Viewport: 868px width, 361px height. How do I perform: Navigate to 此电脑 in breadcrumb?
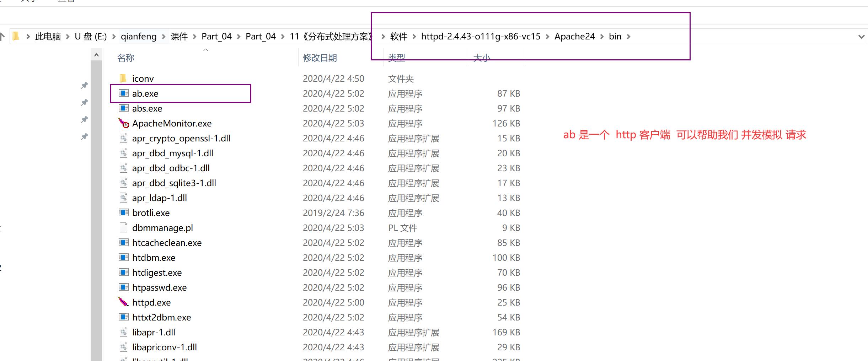48,36
